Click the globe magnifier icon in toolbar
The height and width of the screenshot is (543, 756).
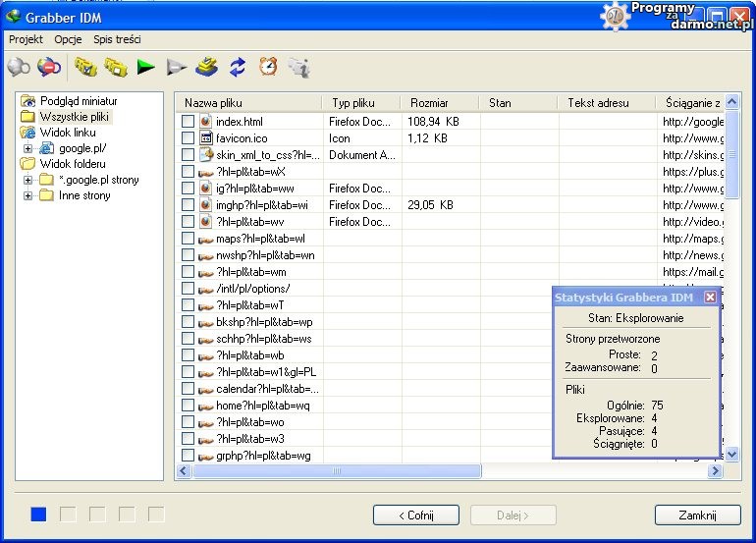(18, 67)
